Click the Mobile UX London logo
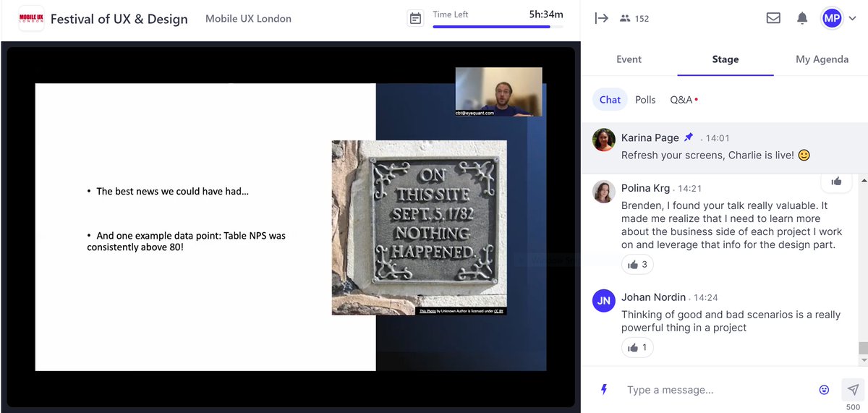Screen dimensions: 868x413 click(31, 19)
